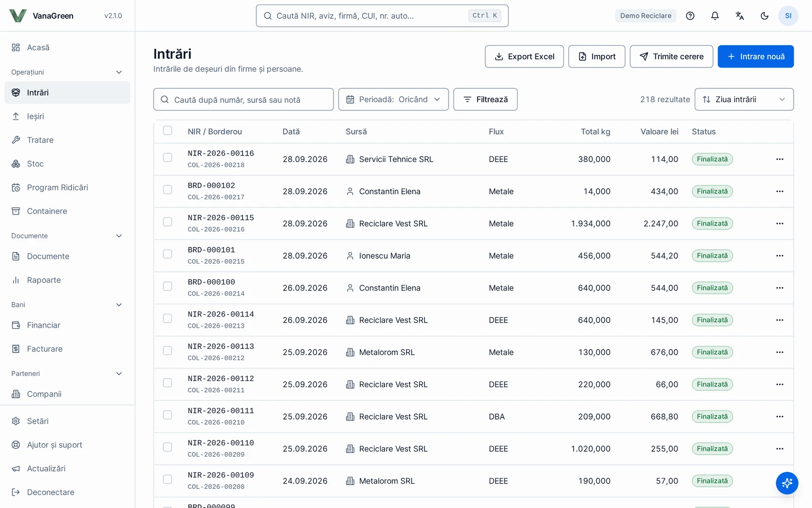Viewport: 812px width, 508px height.
Task: Tick checkbox for NIR-2026-00115
Action: (167, 222)
